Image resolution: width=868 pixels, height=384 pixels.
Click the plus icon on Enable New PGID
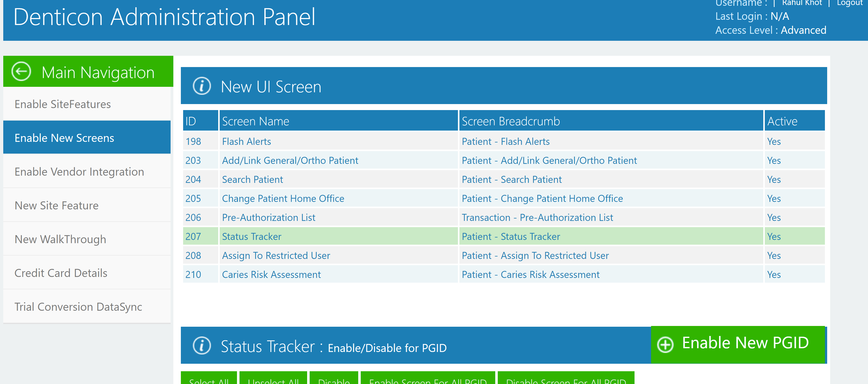coord(665,345)
